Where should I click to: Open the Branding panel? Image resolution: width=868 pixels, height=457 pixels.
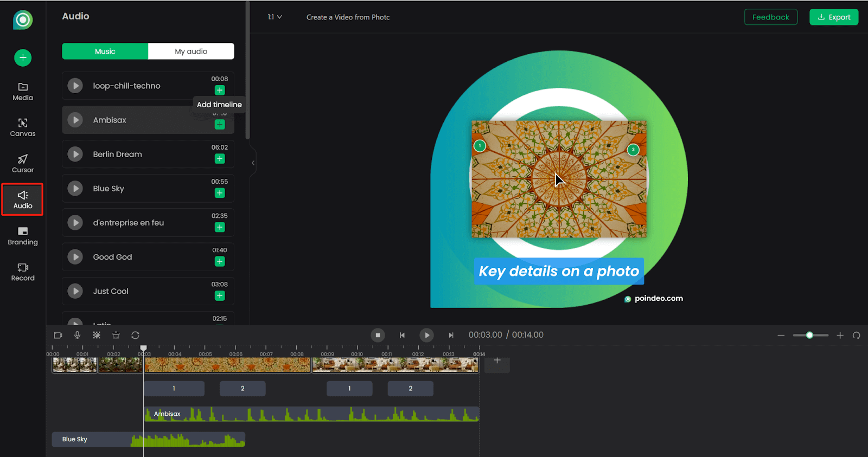(23, 236)
